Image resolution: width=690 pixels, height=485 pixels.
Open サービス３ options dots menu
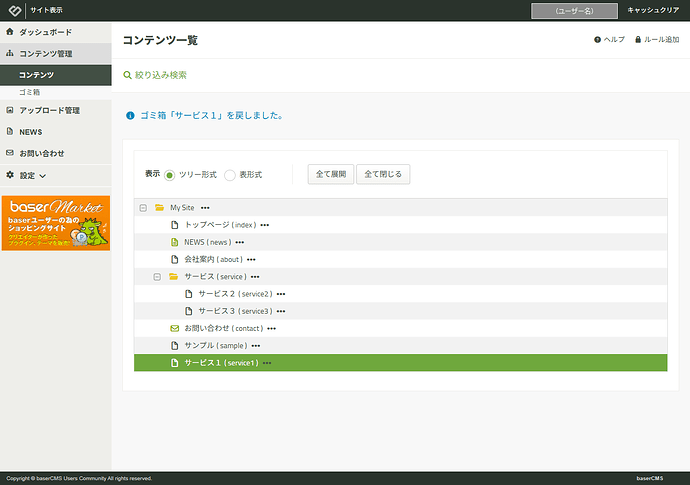[281, 311]
